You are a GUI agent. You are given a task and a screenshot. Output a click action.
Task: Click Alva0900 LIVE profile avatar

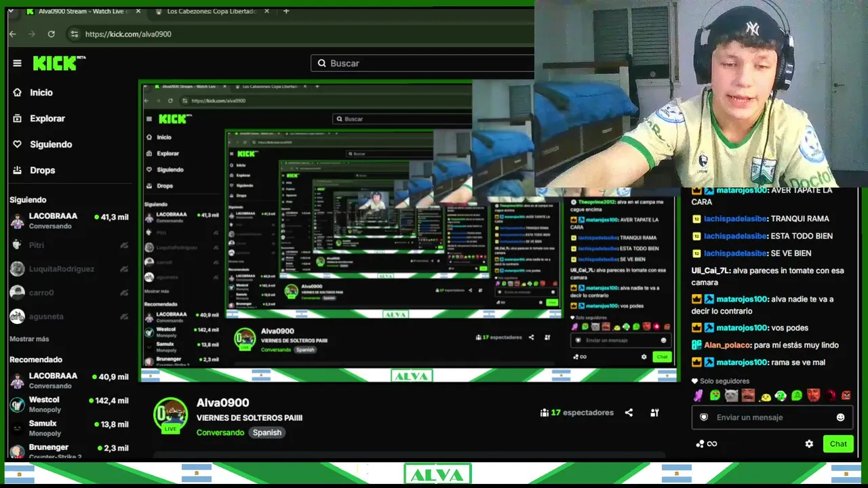170,415
